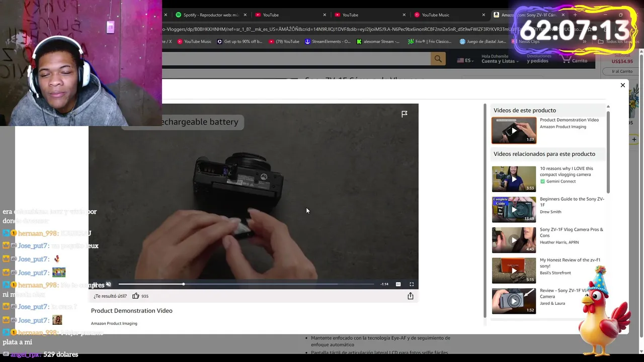Click 'Ir al Carrito' button
This screenshot has height=362, width=644.
622,71
